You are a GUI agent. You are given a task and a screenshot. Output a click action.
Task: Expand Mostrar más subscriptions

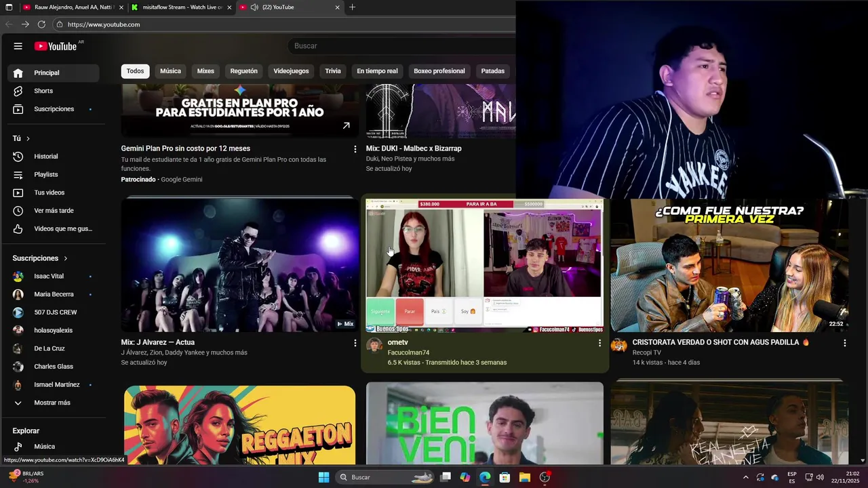[x=53, y=403]
